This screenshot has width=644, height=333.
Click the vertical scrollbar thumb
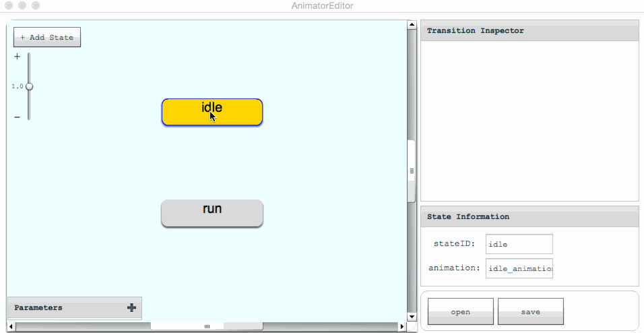(x=412, y=171)
